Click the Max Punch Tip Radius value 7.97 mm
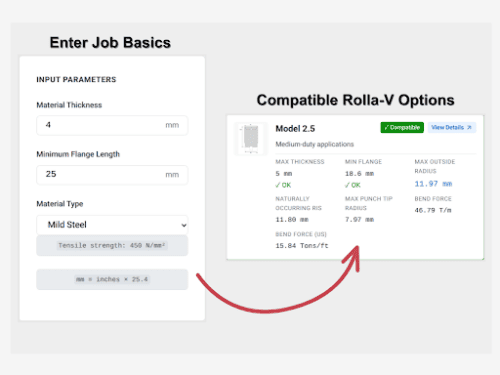Image resolution: width=500 pixels, height=375 pixels. (x=359, y=220)
